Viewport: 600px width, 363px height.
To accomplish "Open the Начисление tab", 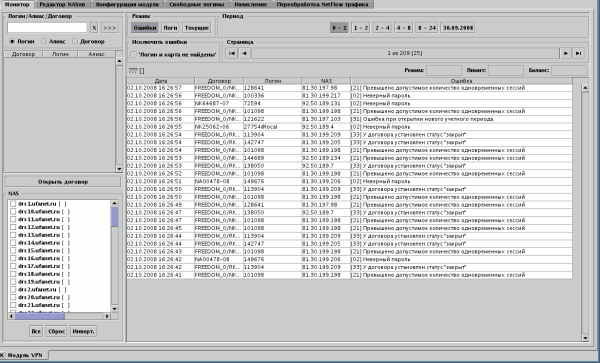I will [x=251, y=4].
